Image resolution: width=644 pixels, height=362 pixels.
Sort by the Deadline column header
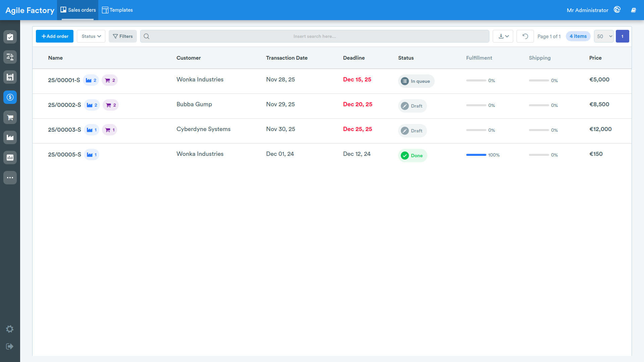click(x=354, y=58)
